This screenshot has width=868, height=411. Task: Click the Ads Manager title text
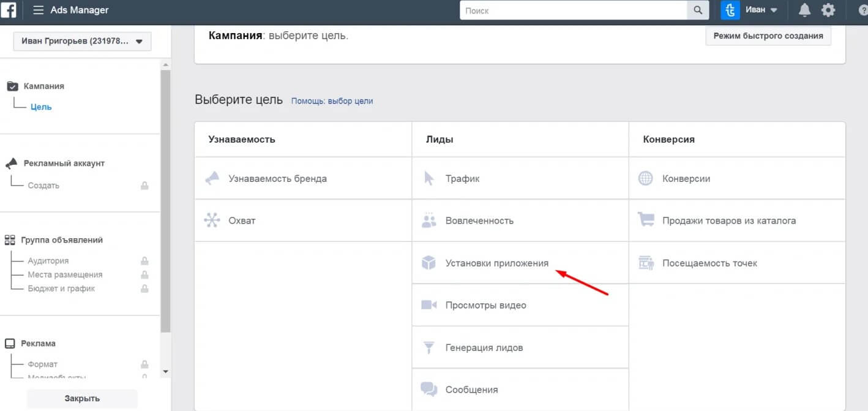click(78, 10)
